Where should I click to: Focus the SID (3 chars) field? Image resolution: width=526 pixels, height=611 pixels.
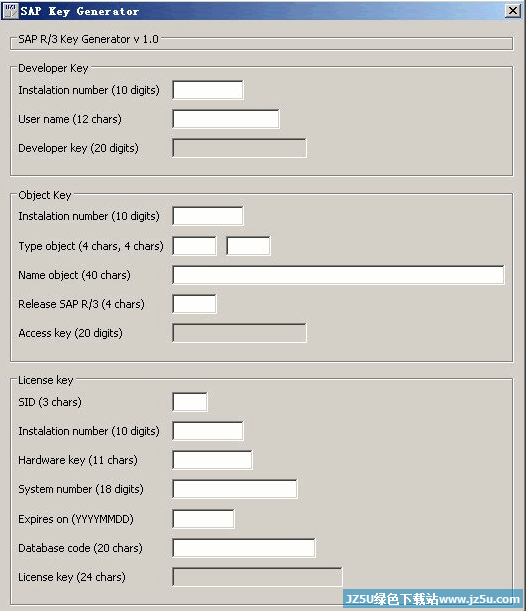(x=190, y=402)
